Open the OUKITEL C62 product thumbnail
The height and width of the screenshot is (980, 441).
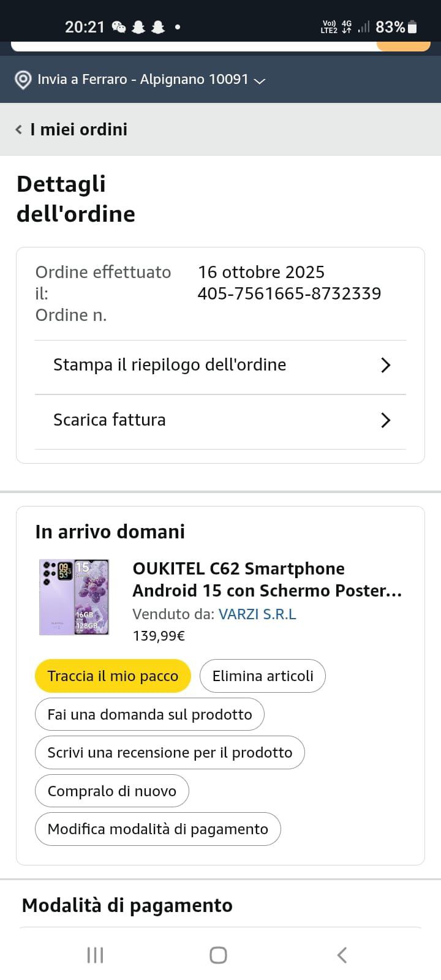click(x=74, y=597)
